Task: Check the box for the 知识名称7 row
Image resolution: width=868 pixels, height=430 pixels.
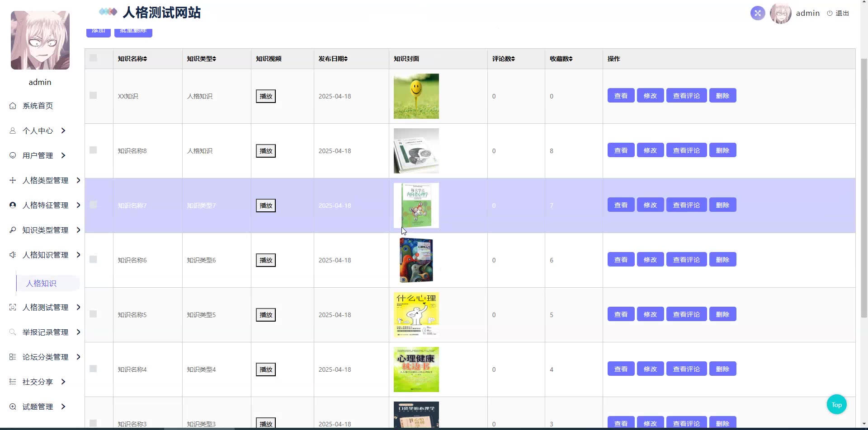Action: pos(93,205)
